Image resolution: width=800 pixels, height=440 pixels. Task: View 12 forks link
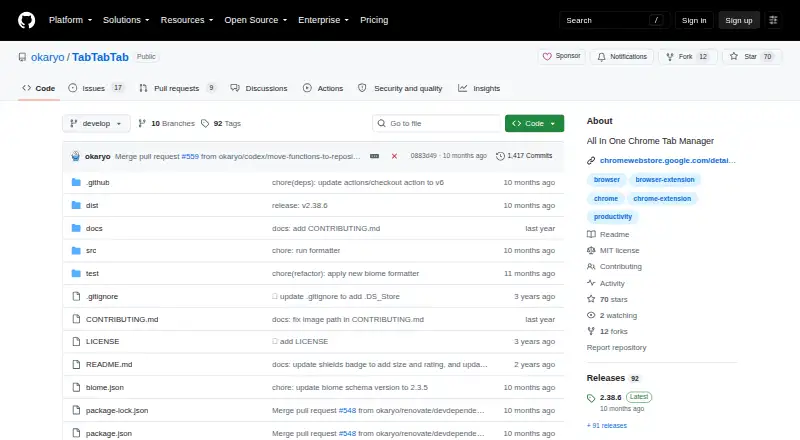[607, 331]
